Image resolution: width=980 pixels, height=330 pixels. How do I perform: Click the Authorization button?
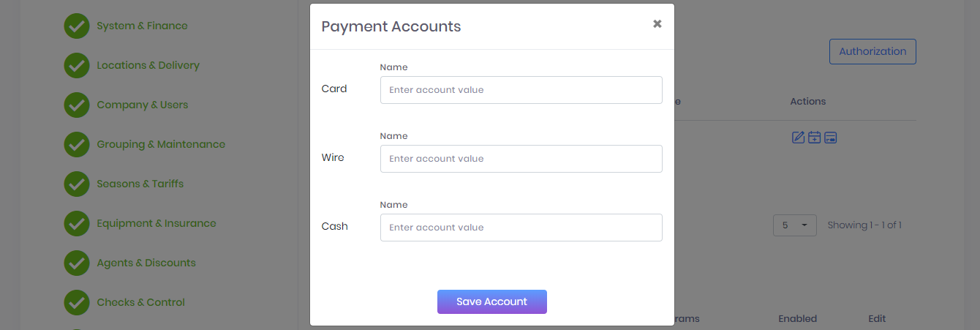point(872,51)
